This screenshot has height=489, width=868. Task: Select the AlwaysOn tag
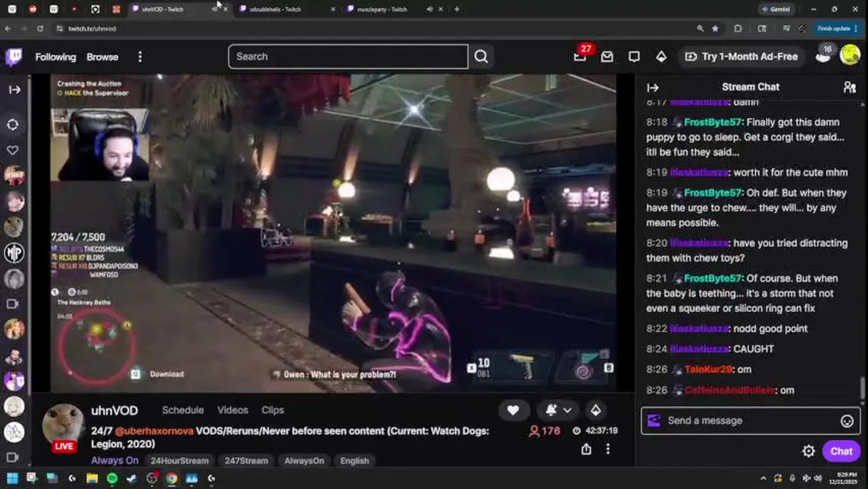tap(304, 460)
